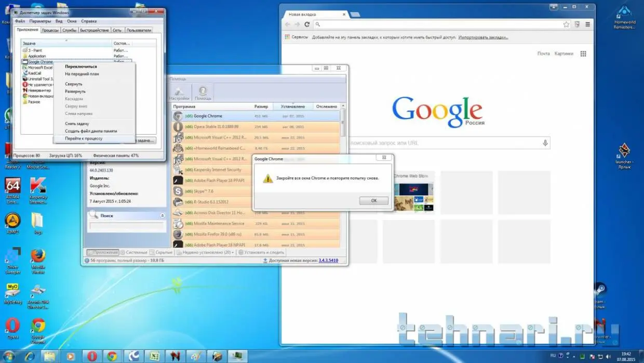Switch to the Службы tab
Image resolution: width=644 pixels, height=363 pixels.
point(69,30)
